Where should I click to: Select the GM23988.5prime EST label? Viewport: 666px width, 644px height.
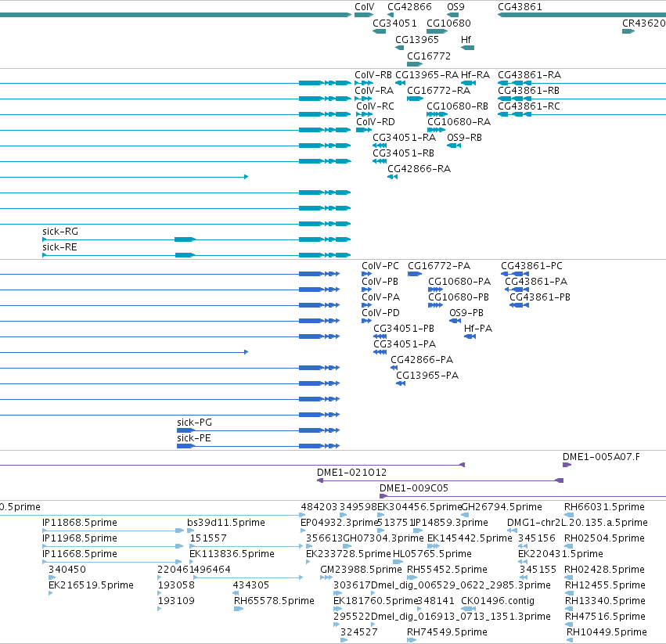361,570
